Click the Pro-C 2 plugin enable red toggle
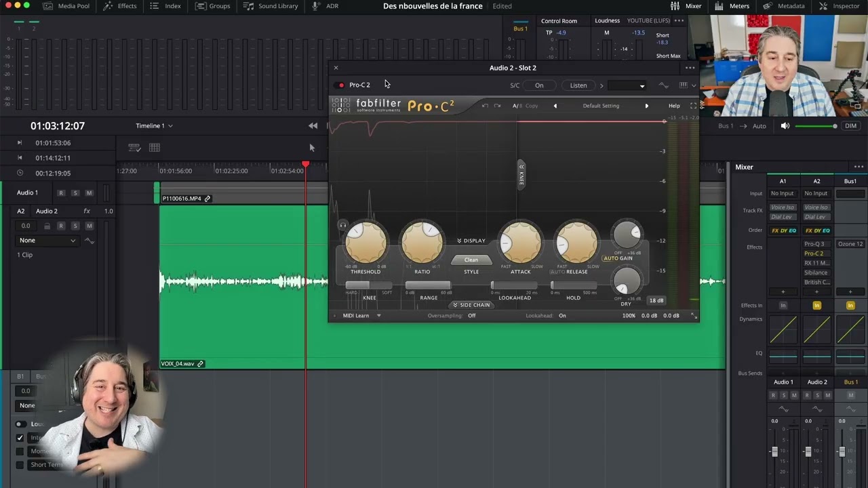The width and height of the screenshot is (868, 488). tap(340, 85)
